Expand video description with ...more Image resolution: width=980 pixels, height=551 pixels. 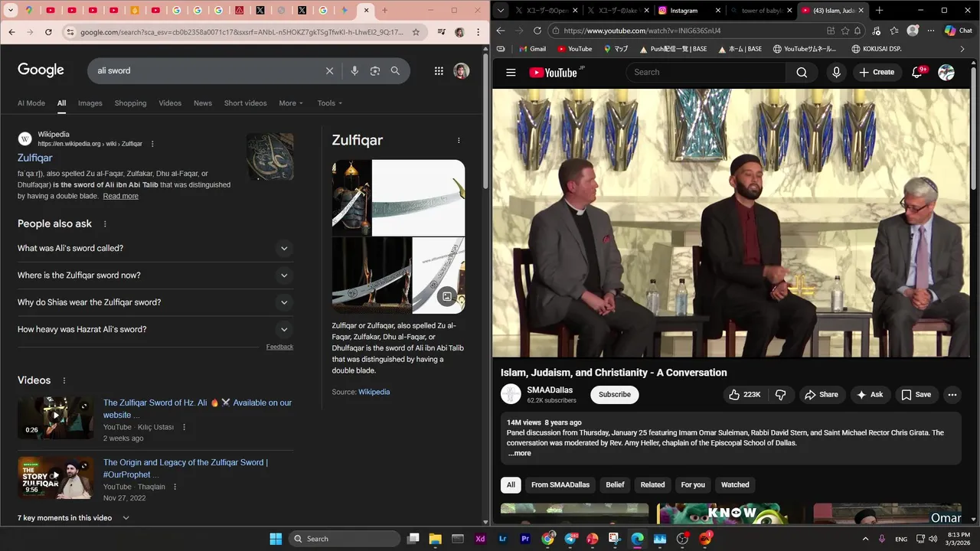point(519,453)
